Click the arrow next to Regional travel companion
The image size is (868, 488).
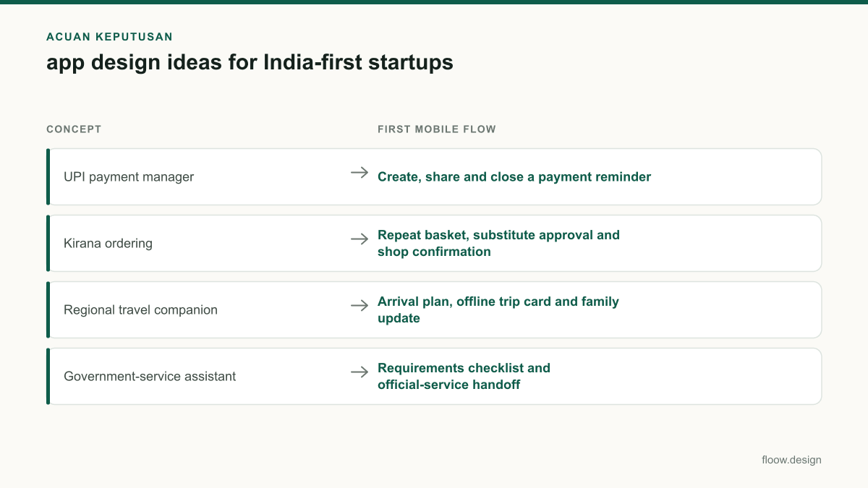pos(359,306)
